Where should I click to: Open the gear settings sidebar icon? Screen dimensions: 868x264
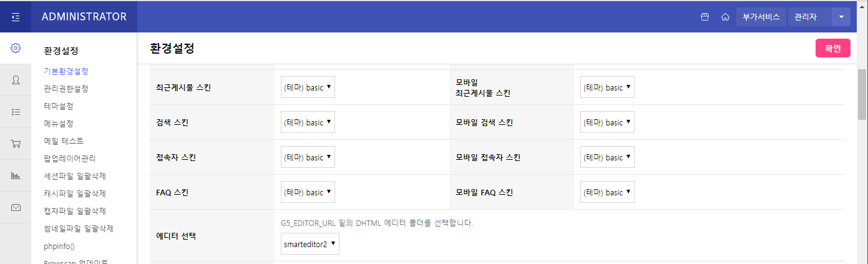coord(16,48)
